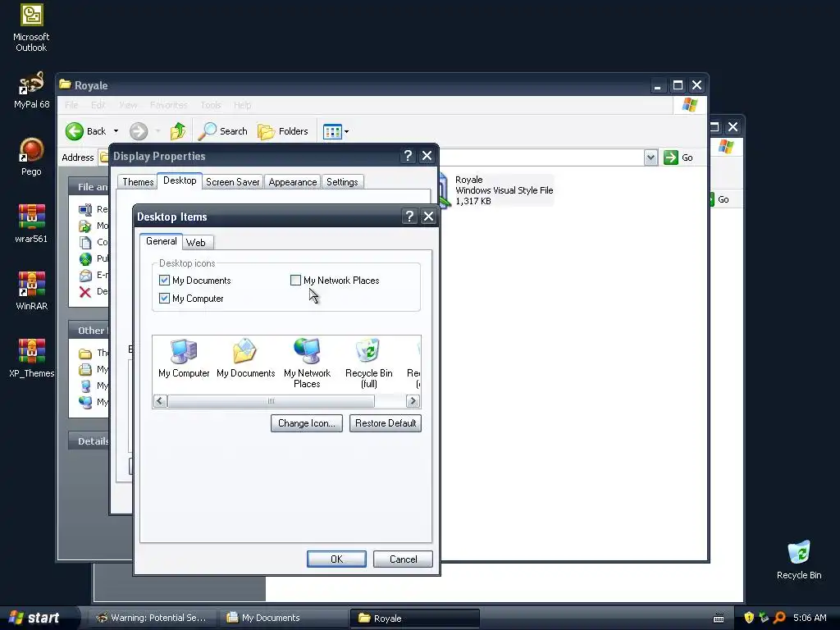
Task: Click the 5:06 AM taskbar clock
Action: pyautogui.click(x=810, y=618)
